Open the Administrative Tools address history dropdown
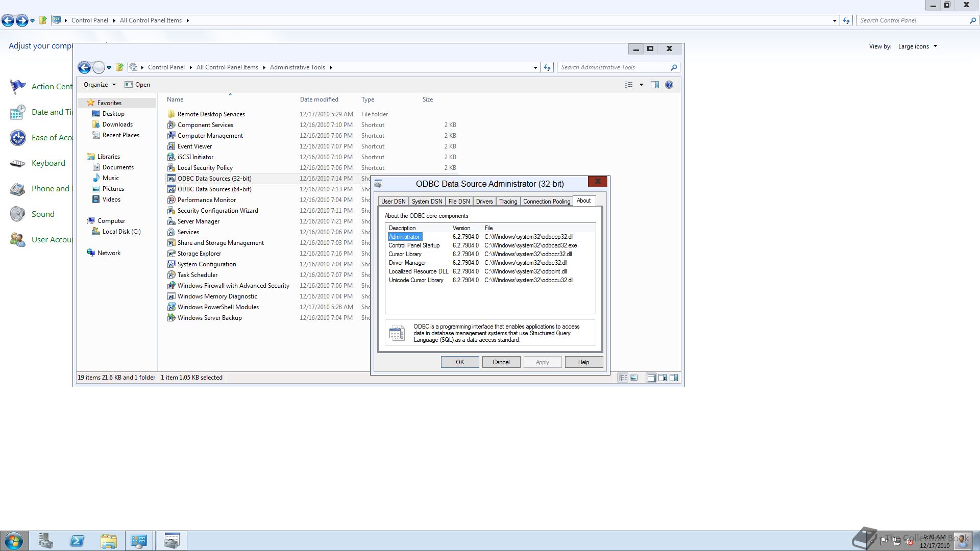Image resolution: width=980 pixels, height=551 pixels. click(x=535, y=67)
